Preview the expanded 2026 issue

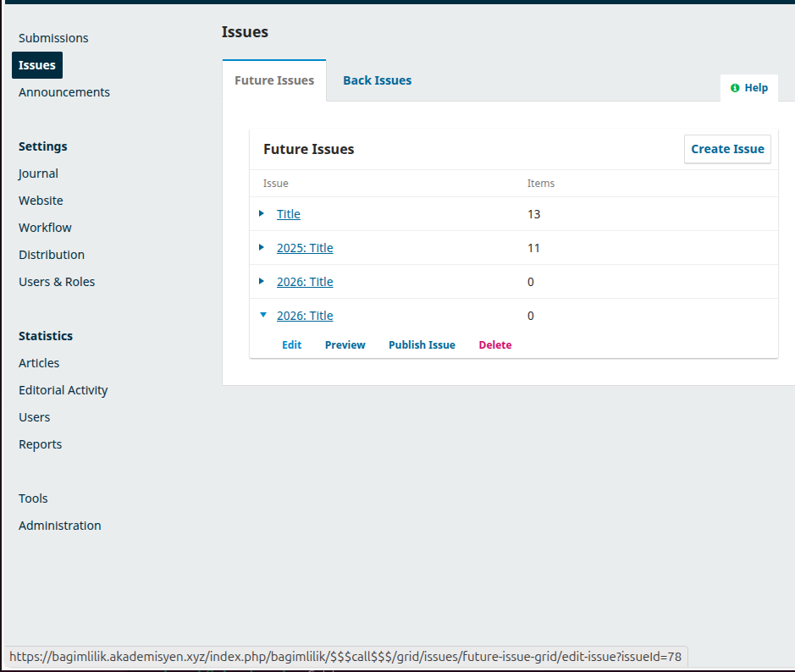click(345, 345)
